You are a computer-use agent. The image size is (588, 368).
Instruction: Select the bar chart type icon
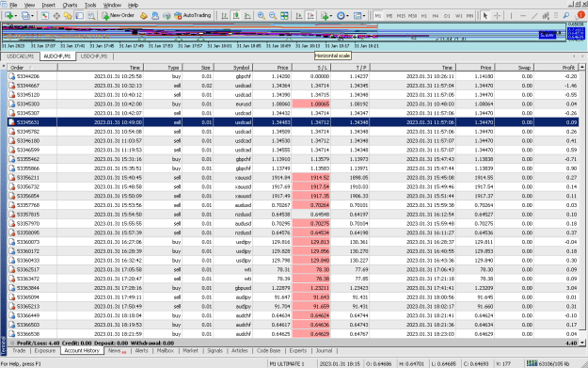coord(224,15)
